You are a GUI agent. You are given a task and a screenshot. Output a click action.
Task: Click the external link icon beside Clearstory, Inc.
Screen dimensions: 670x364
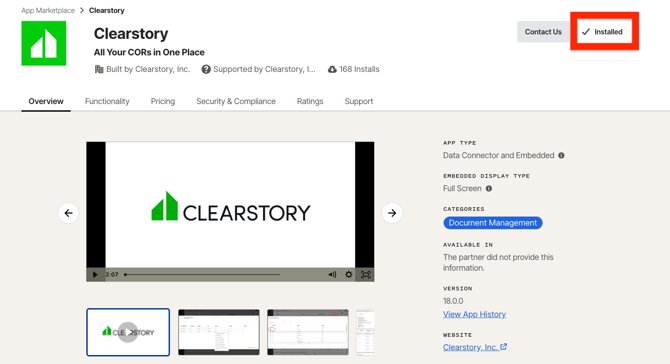point(504,347)
